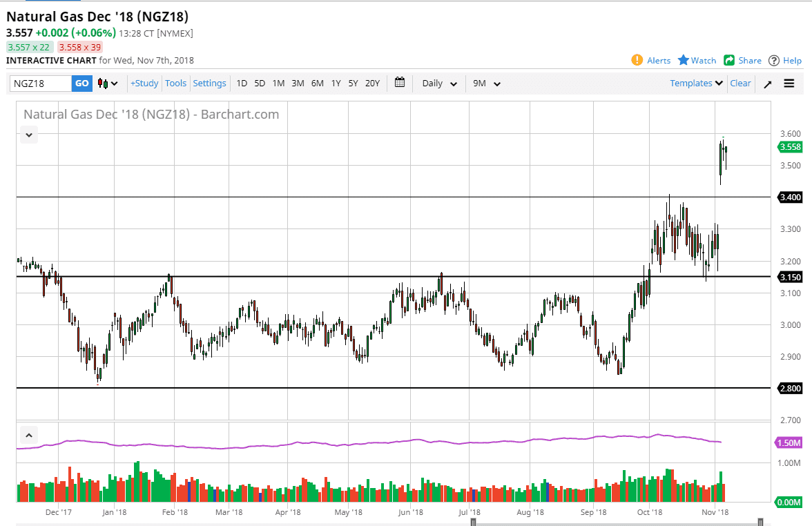
Task: Click the pop-out arrow chart icon
Action: pos(767,84)
